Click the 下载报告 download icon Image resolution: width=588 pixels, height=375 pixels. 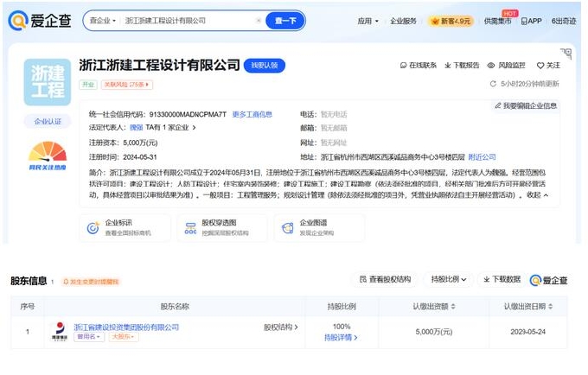[x=449, y=65]
